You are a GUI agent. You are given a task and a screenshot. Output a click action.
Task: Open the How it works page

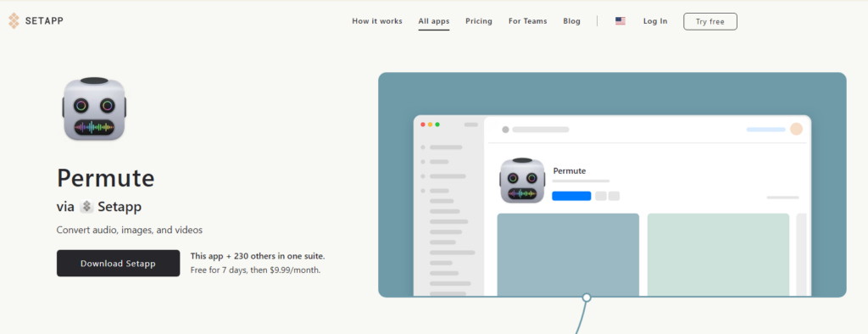coord(377,21)
